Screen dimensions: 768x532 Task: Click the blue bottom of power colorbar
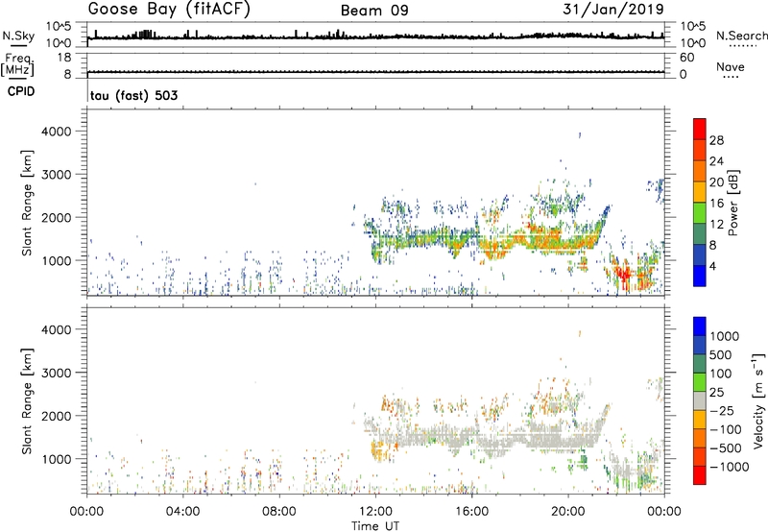700,276
